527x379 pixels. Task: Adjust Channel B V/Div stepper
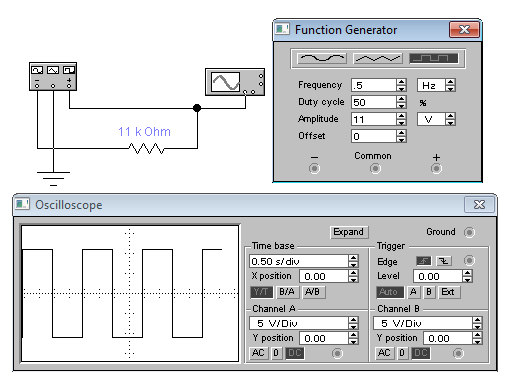[x=477, y=323]
